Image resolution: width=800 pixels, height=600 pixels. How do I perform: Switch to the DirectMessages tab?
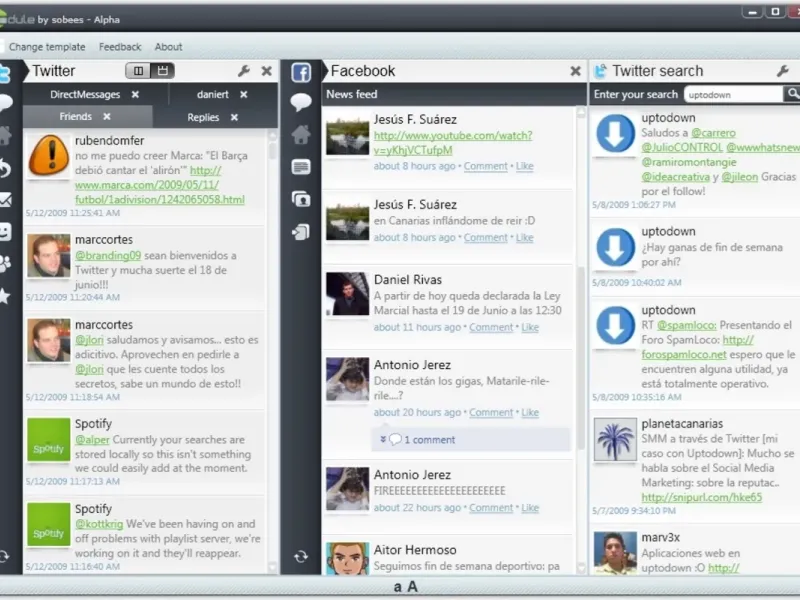(85, 94)
